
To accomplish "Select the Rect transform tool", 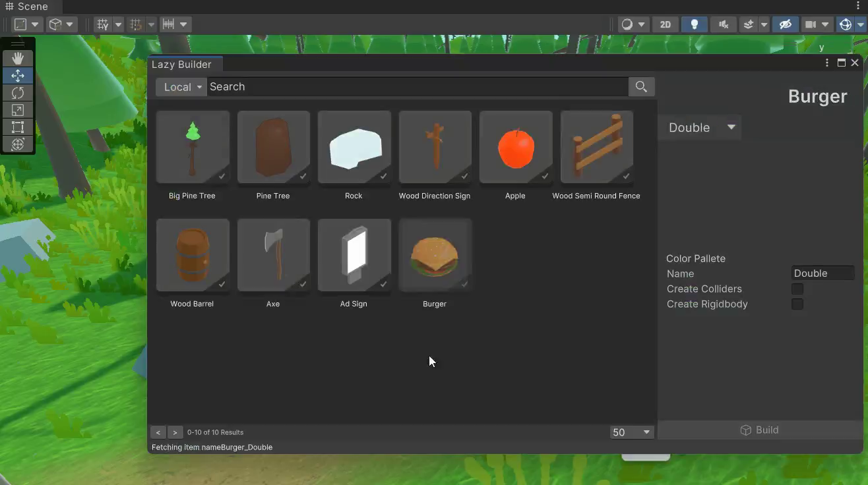I will coord(18,127).
